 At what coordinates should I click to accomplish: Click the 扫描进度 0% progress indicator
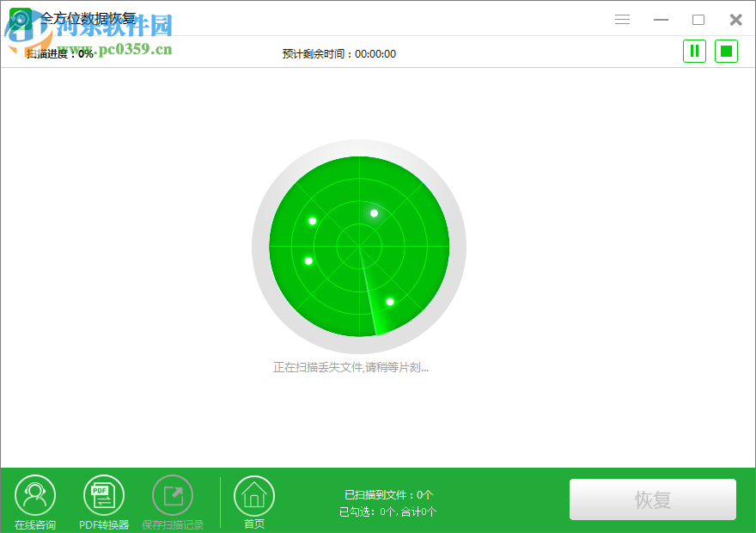tap(52, 53)
